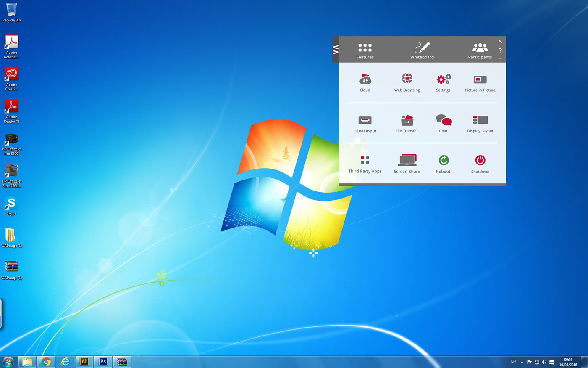Open the volume speaker icon
Screen dimensions: 588x368
tap(544, 362)
